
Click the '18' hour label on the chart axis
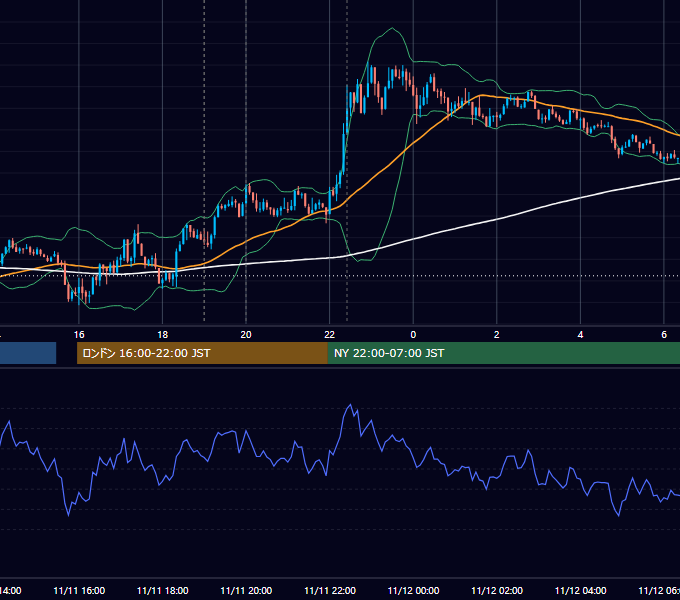pos(163,335)
